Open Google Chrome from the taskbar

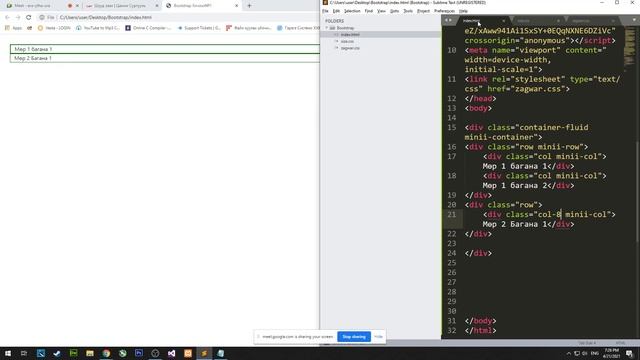click(106, 353)
